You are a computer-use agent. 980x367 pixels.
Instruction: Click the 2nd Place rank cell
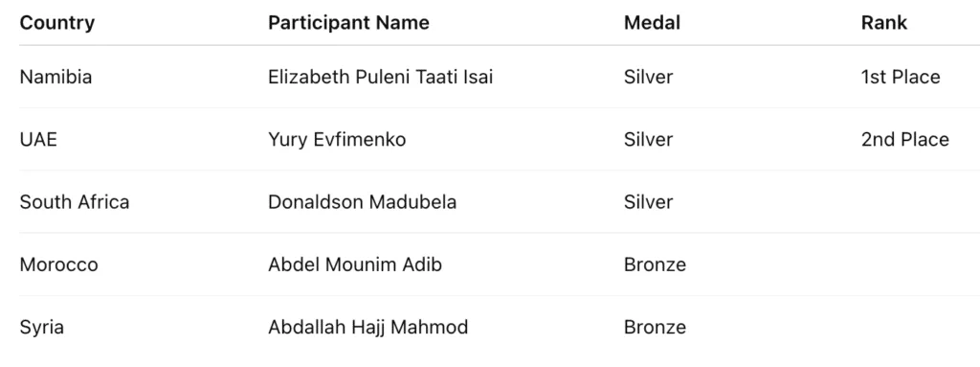click(x=905, y=139)
